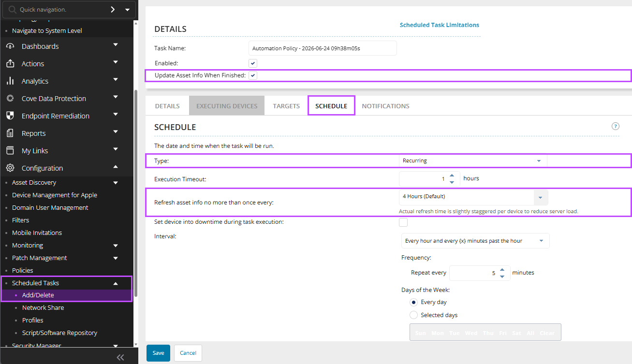The width and height of the screenshot is (632, 364).
Task: Click the Endpoint Remediation shield icon
Action: (10, 116)
